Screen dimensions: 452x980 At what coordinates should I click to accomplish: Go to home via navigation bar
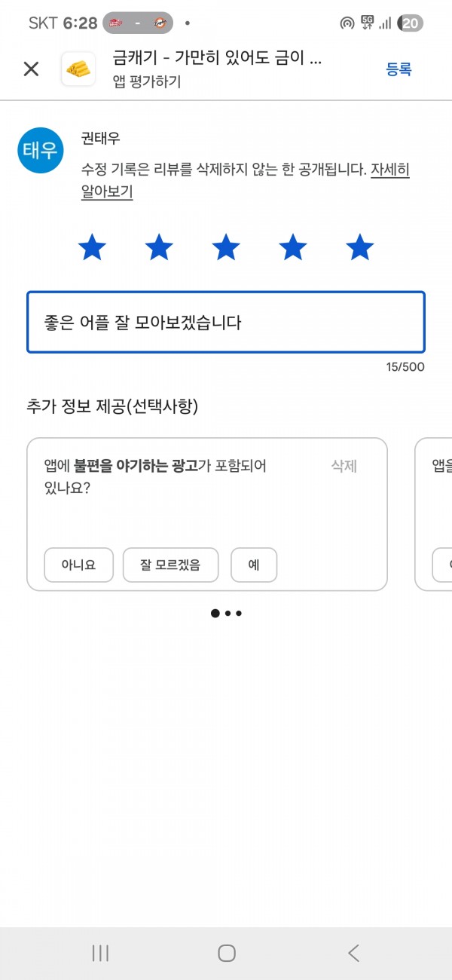click(x=227, y=953)
